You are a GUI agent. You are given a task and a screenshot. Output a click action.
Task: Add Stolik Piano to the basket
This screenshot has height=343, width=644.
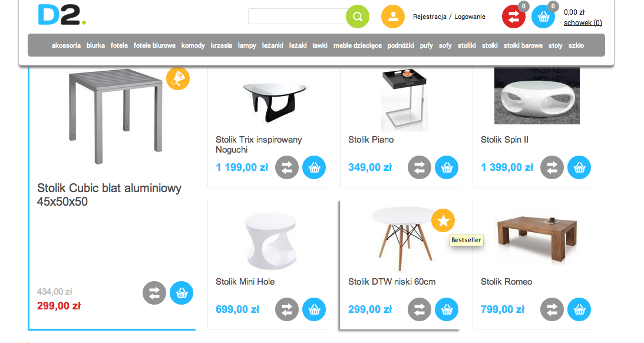[x=447, y=167]
